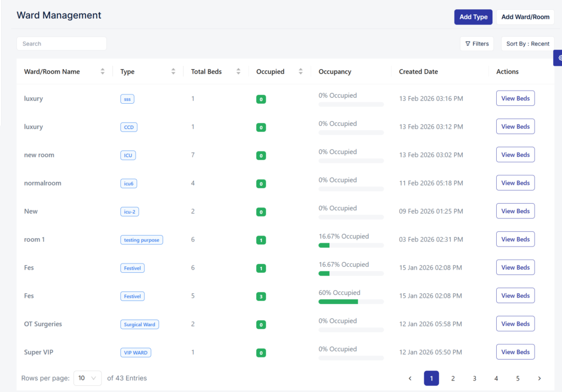562x392 pixels.
Task: Open the Filters funnel button
Action: pos(477,44)
